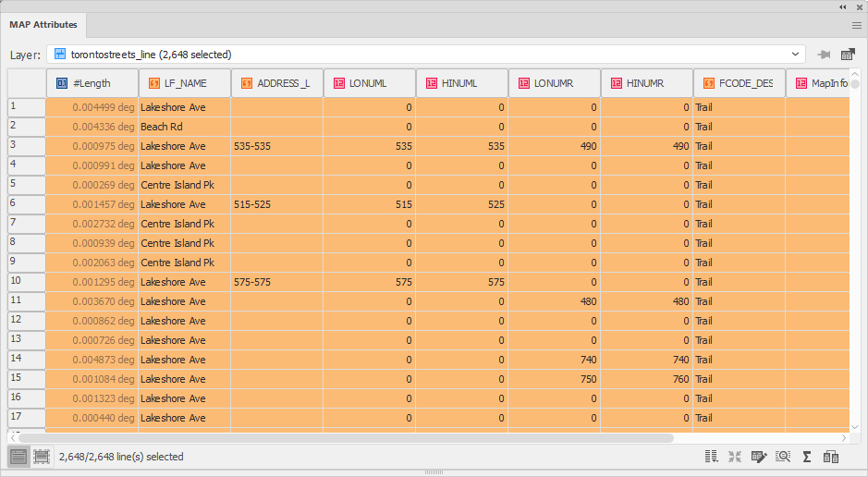
Task: Toggle show all records view button
Action: [x=18, y=457]
